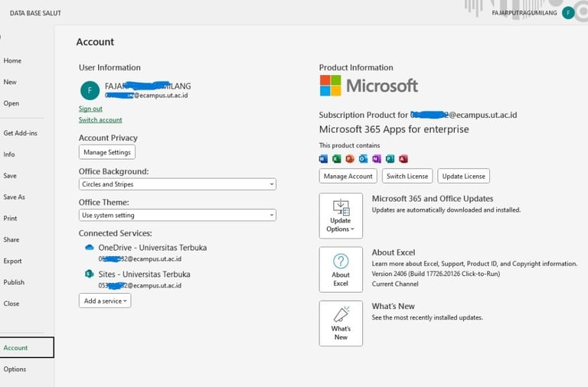
Task: Open Options
Action: (x=15, y=369)
